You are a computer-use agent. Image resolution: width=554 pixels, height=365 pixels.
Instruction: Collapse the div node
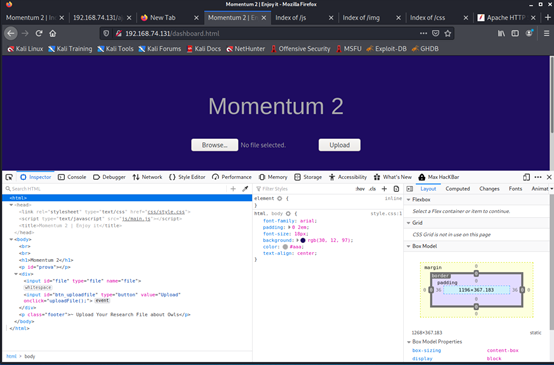point(16,274)
